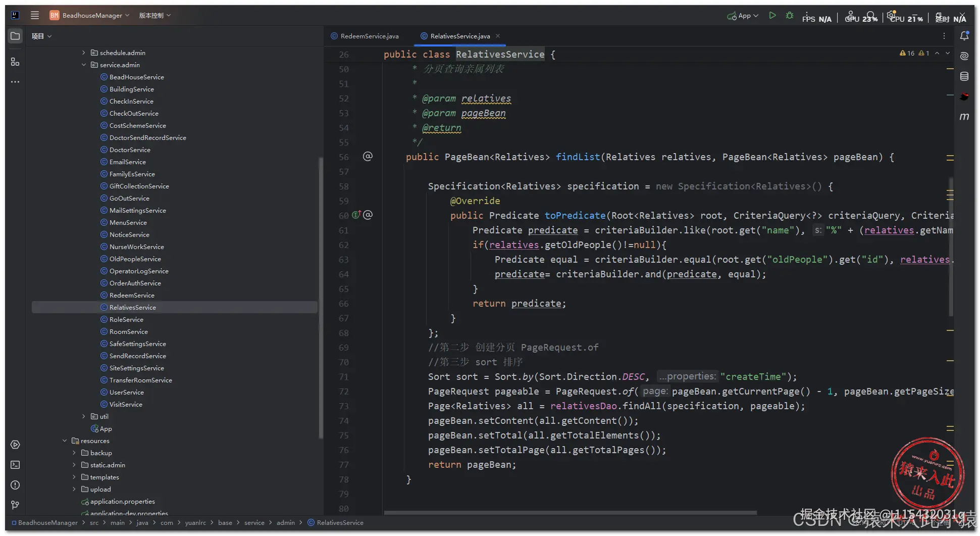
Task: Click the @ gutter icon beside toPredicate
Action: [368, 215]
